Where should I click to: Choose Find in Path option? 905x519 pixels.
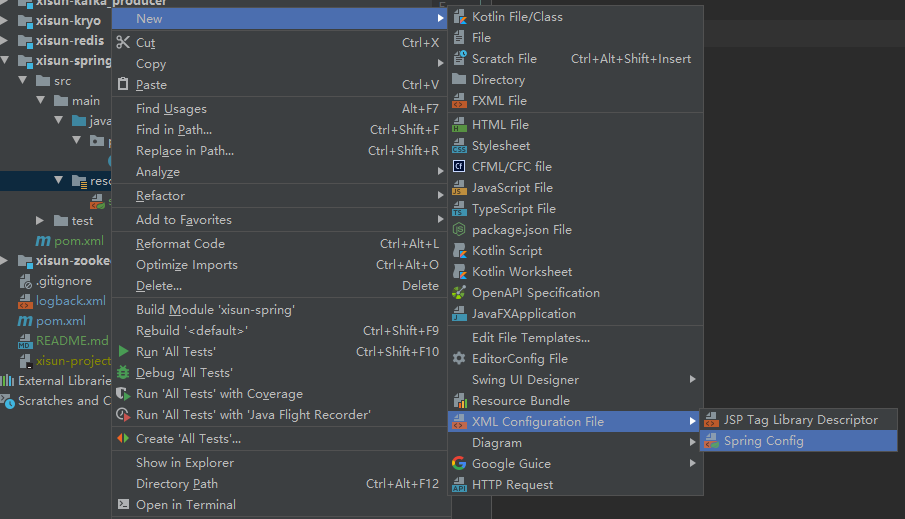coord(173,130)
